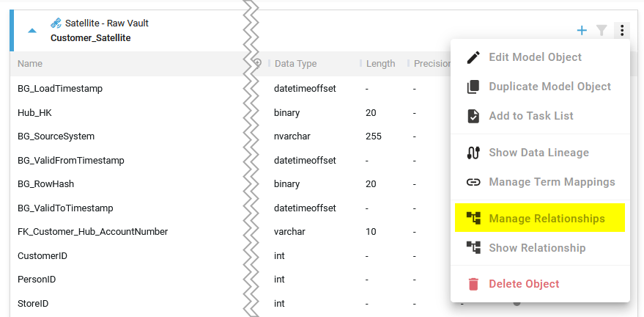Click the red trash Delete Object icon
The height and width of the screenshot is (317, 644).
tap(473, 284)
